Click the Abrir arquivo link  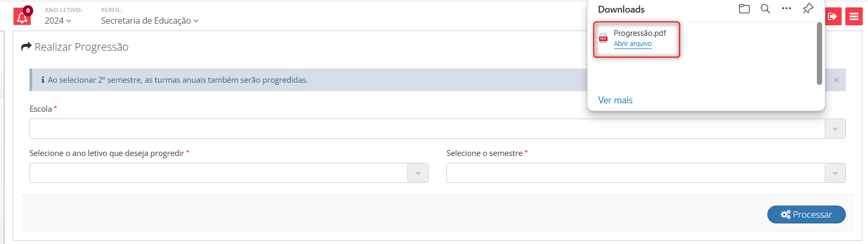click(632, 44)
